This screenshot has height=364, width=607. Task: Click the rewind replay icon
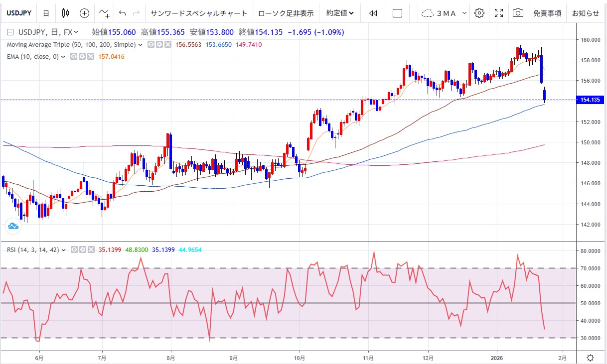click(373, 13)
